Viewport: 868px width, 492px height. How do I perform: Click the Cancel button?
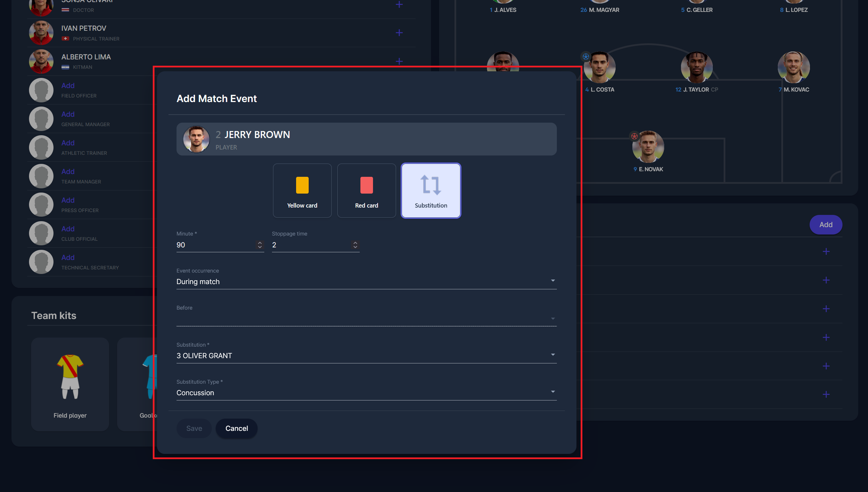point(237,428)
